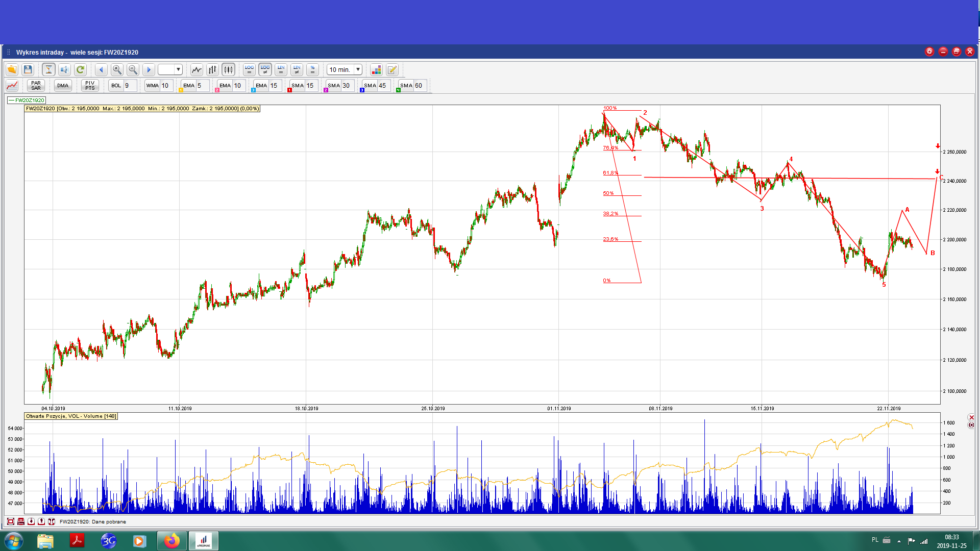Click the edit notes pencil icon
This screenshot has width=980, height=551.
(392, 69)
